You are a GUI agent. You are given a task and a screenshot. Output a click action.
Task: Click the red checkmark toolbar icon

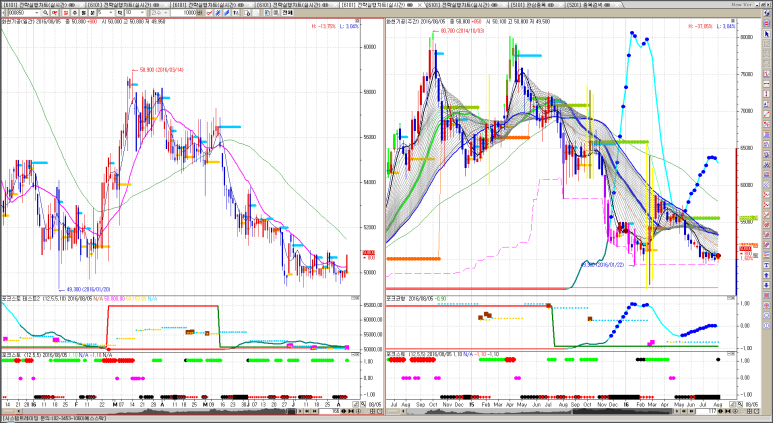pos(209,12)
